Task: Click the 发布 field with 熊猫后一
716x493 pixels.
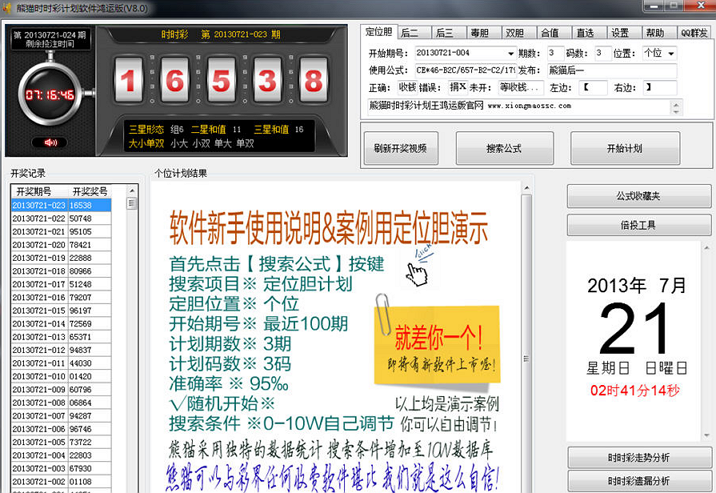Action: [x=612, y=70]
